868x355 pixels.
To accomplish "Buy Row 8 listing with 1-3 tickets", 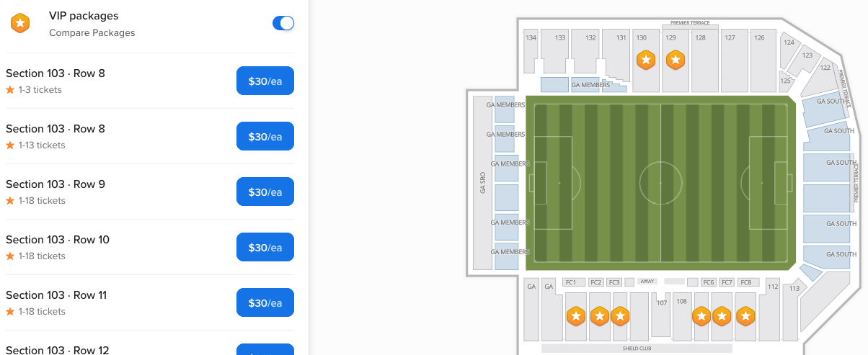I will click(265, 81).
